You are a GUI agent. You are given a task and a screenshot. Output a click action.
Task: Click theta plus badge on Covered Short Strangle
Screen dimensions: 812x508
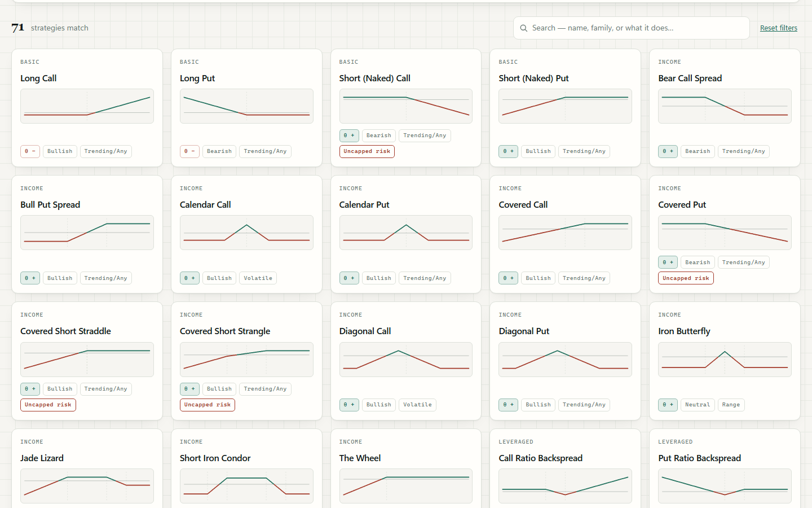click(189, 389)
